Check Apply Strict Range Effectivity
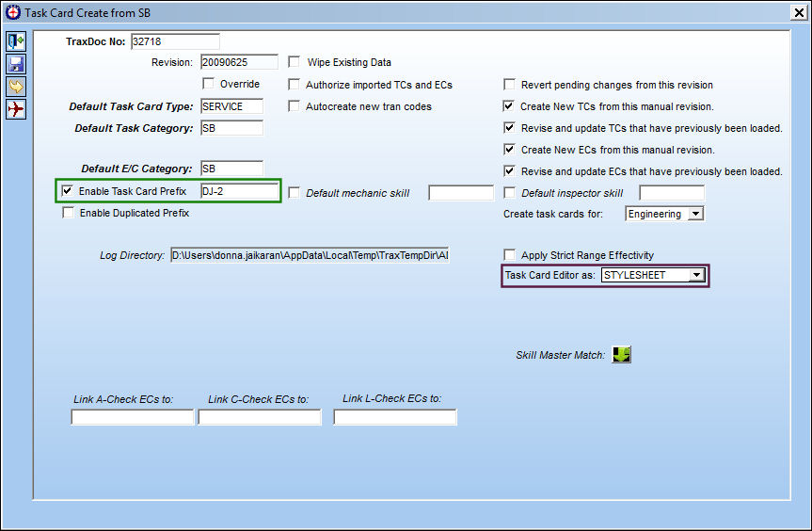Screen dimensions: 812x531 point(510,255)
